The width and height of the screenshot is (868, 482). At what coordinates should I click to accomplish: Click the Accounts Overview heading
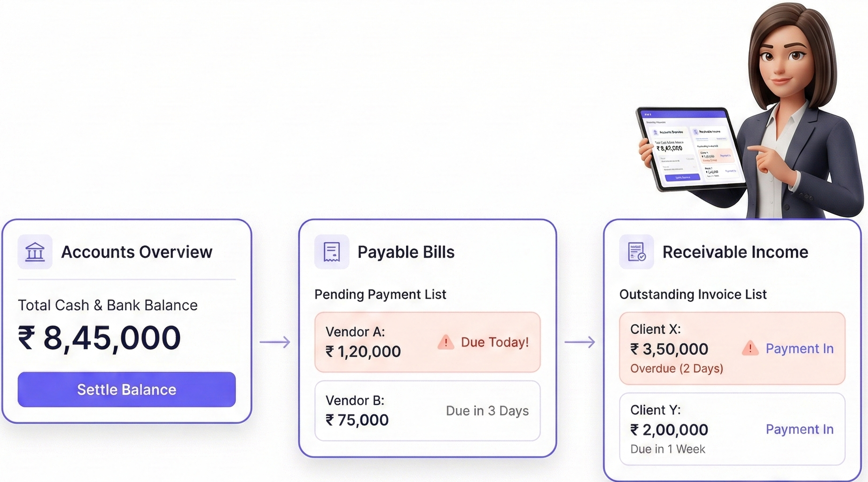136,252
